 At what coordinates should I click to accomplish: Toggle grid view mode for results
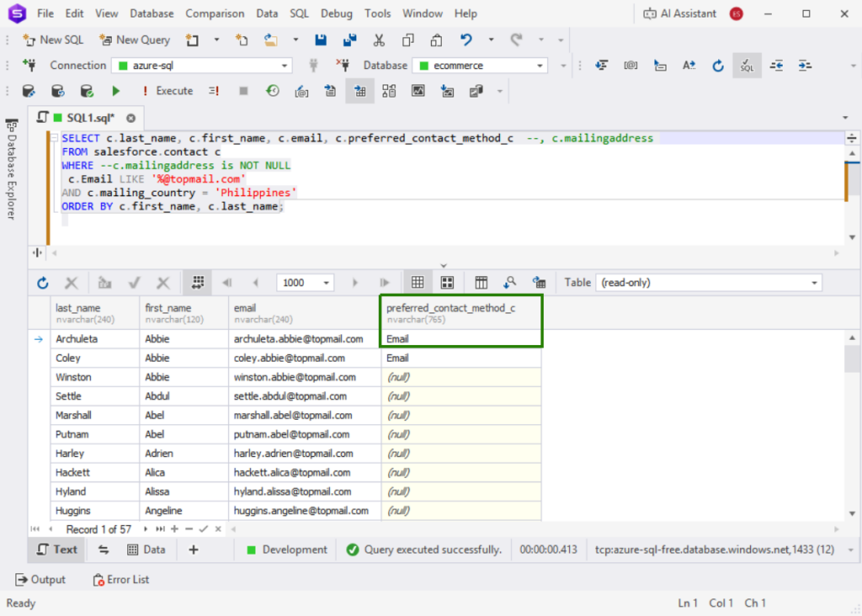pyautogui.click(x=417, y=283)
